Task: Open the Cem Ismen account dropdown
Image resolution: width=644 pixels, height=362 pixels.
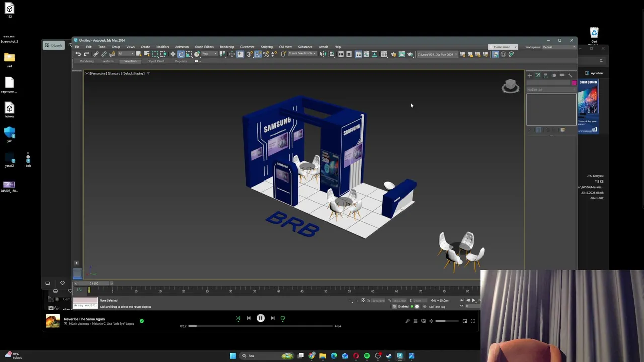Action: (x=503, y=47)
